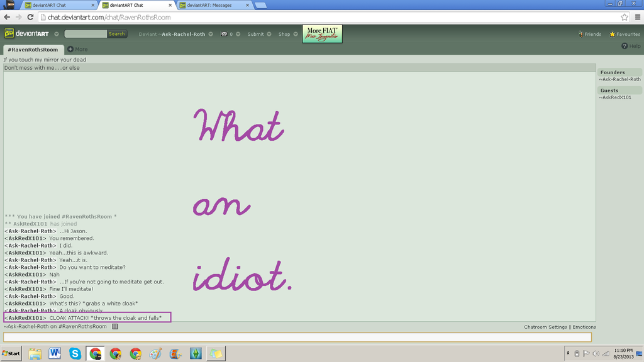Click the deviantART search text field

(x=86, y=34)
